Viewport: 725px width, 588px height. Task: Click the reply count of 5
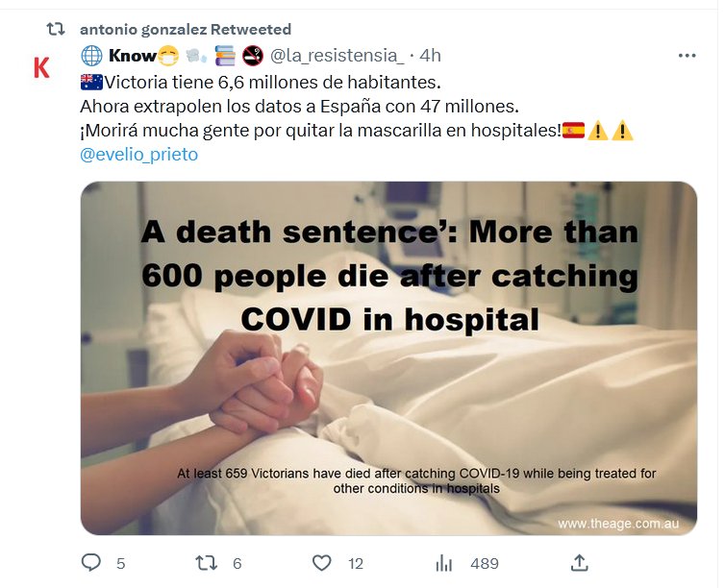click(120, 564)
